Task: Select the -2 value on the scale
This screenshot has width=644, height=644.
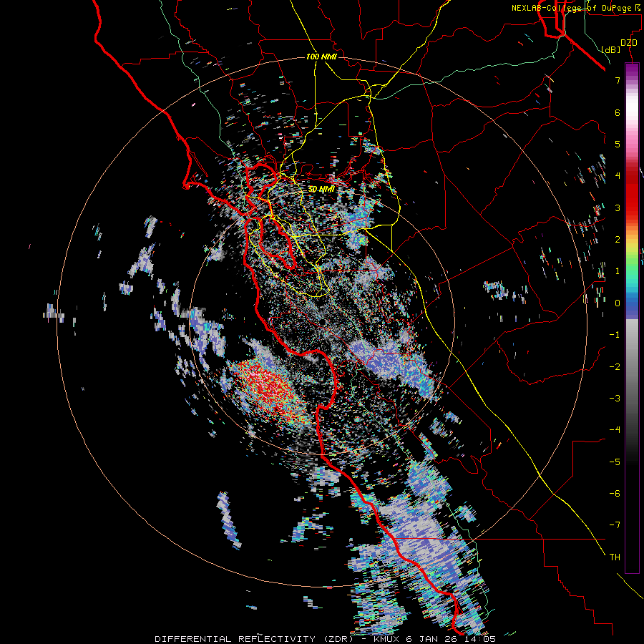Action: coord(615,366)
